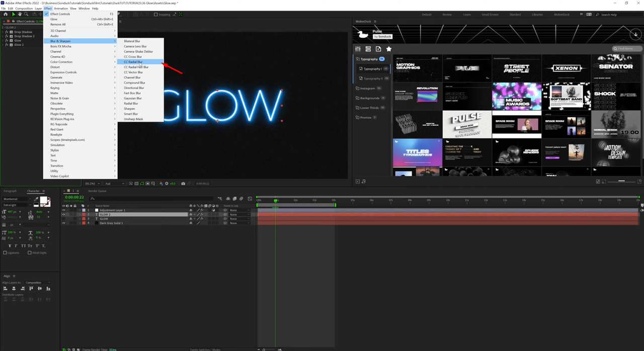Adjust the MotionDuck thumbnail size slider
This screenshot has height=351, width=644.
click(622, 181)
